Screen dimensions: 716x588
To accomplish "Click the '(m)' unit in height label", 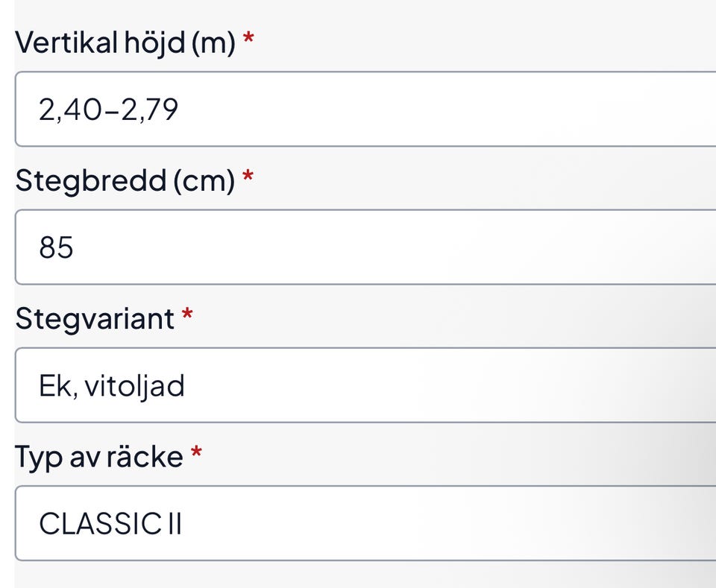I will pos(213,43).
